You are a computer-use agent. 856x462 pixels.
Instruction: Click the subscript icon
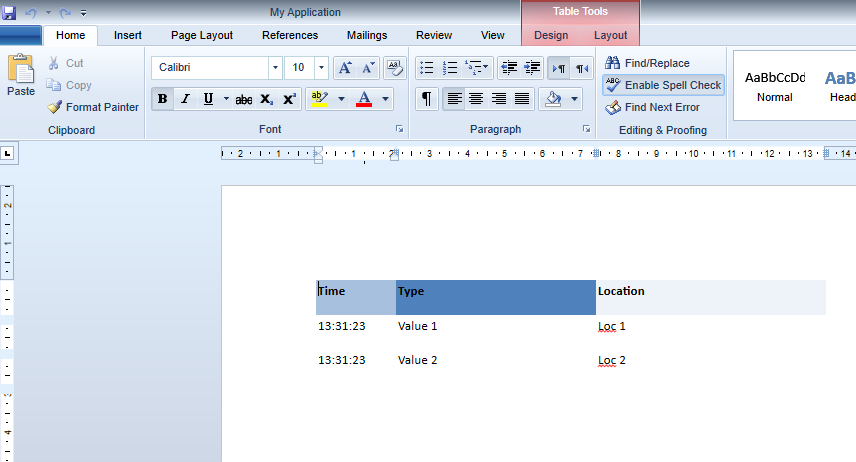pos(267,99)
